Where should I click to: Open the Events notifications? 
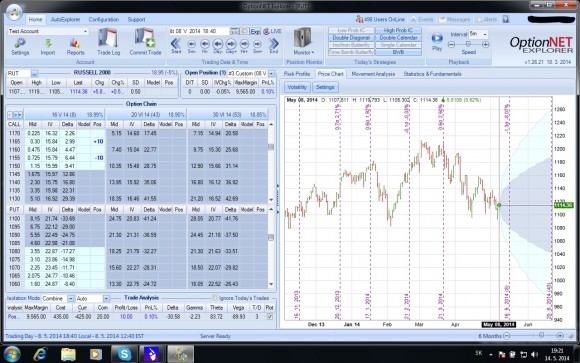pyautogui.click(x=422, y=19)
